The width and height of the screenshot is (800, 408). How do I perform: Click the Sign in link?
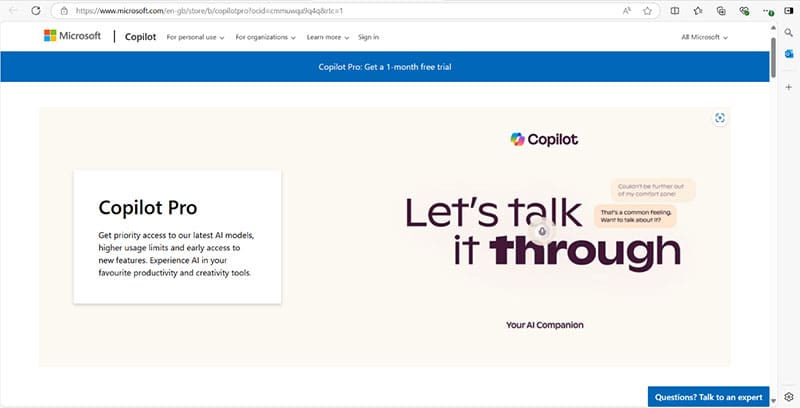pyautogui.click(x=368, y=37)
